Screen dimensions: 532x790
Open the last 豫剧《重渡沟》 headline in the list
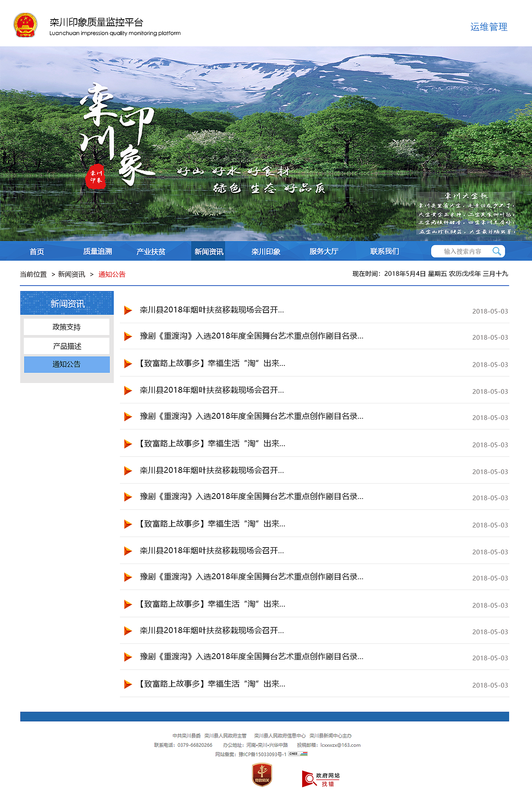tap(251, 656)
